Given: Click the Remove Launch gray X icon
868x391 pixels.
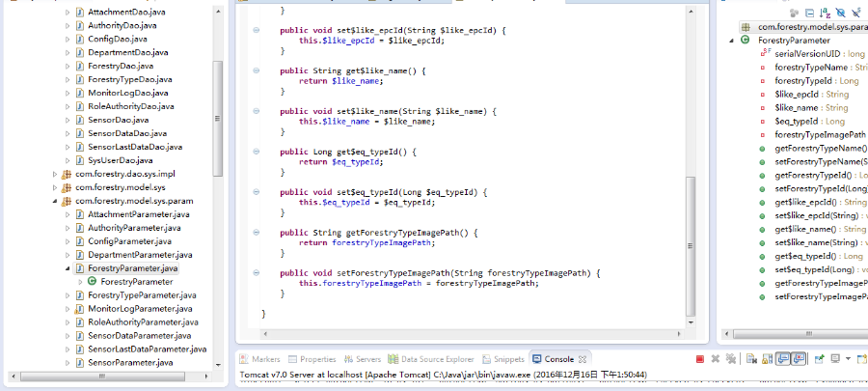Looking at the screenshot, I should coord(716,359).
